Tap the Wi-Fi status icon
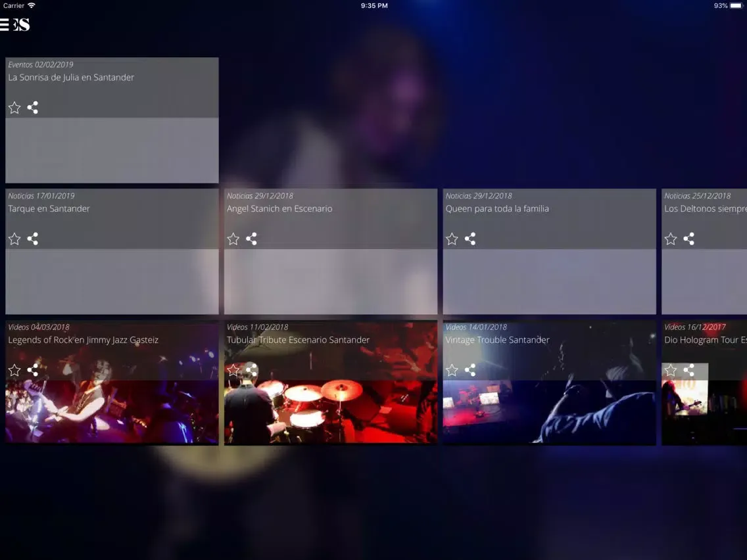 coord(32,5)
